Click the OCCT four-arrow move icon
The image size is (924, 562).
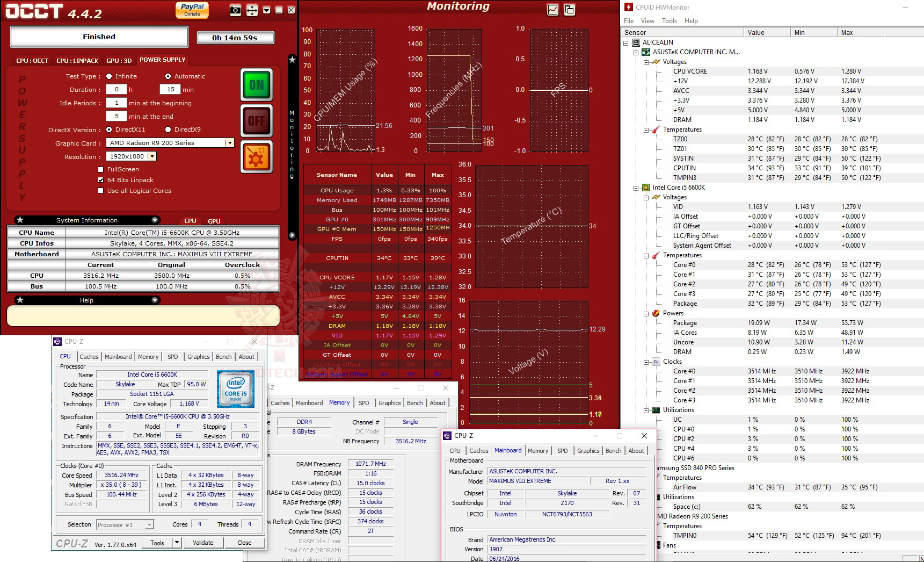[252, 10]
